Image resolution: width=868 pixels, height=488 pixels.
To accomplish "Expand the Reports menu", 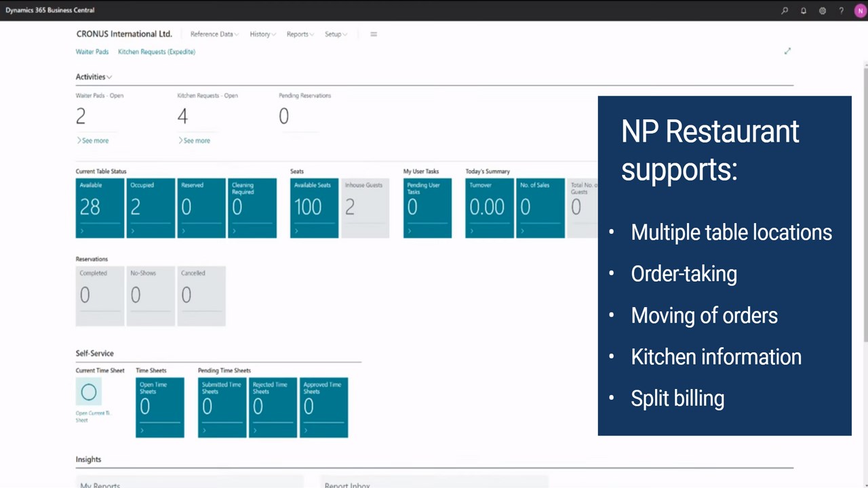I will [x=300, y=34].
